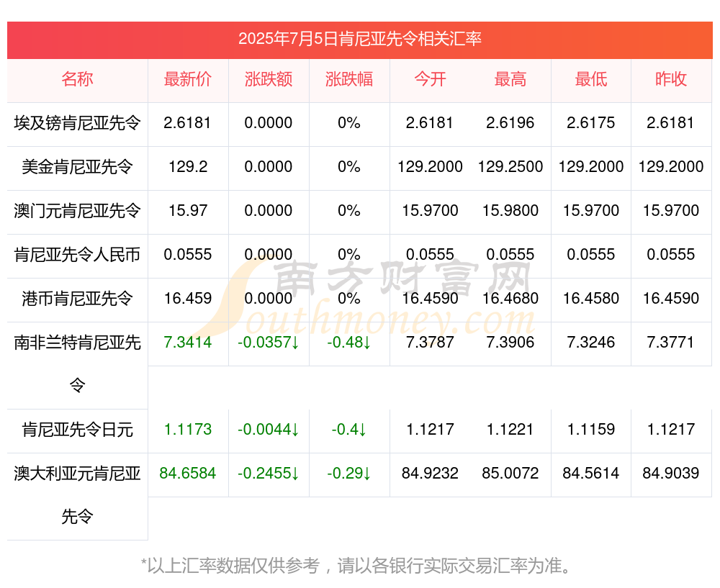Click high value 7.3906

pyautogui.click(x=510, y=343)
